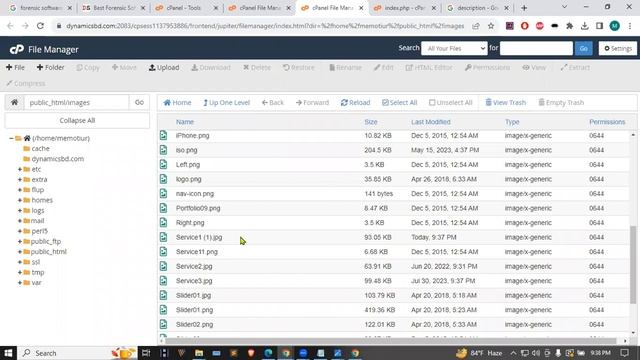
Task: Select the public_ftp folder in tree
Action: coord(46,242)
